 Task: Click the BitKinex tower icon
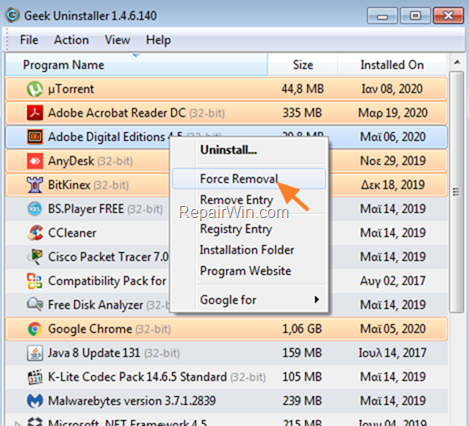tap(35, 185)
